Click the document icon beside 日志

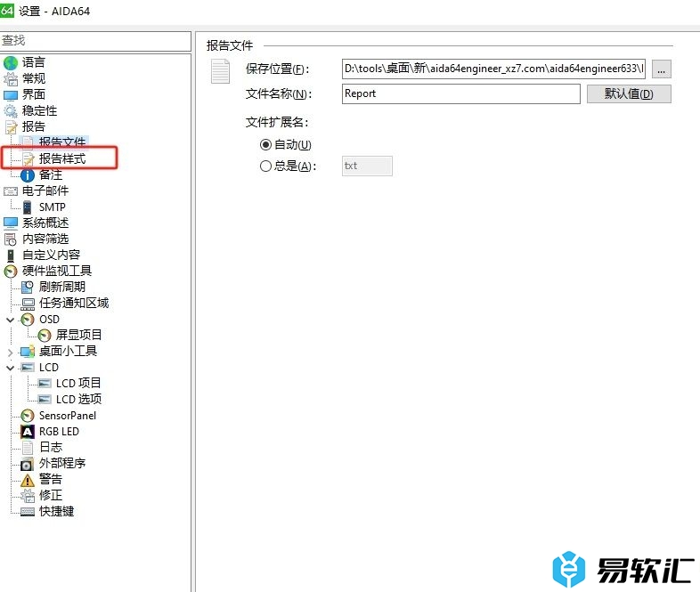pos(28,448)
